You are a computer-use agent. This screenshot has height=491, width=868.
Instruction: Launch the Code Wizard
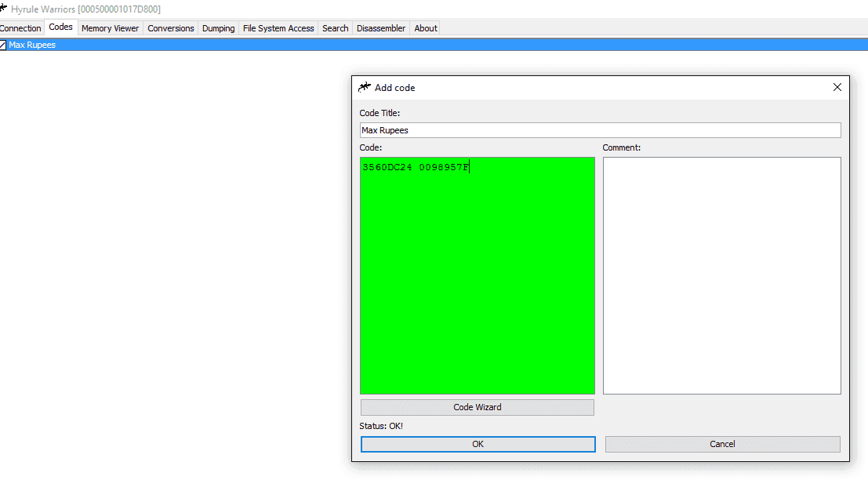click(478, 407)
